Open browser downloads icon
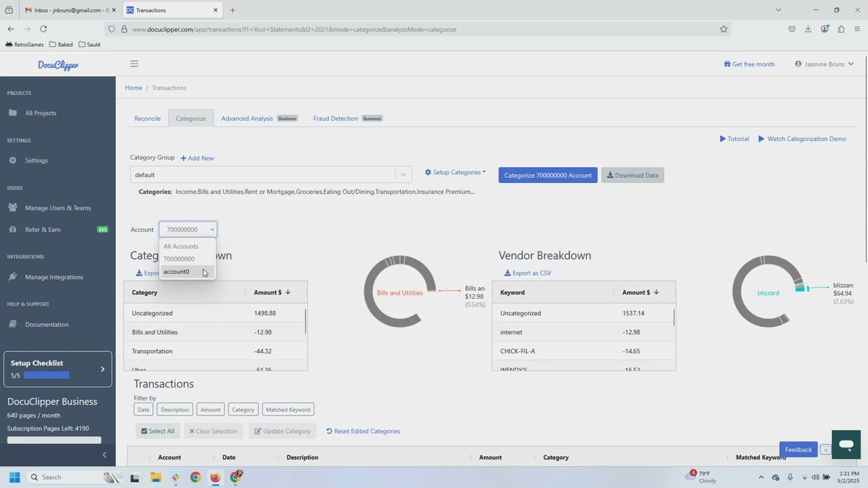The width and height of the screenshot is (868, 488). (808, 29)
